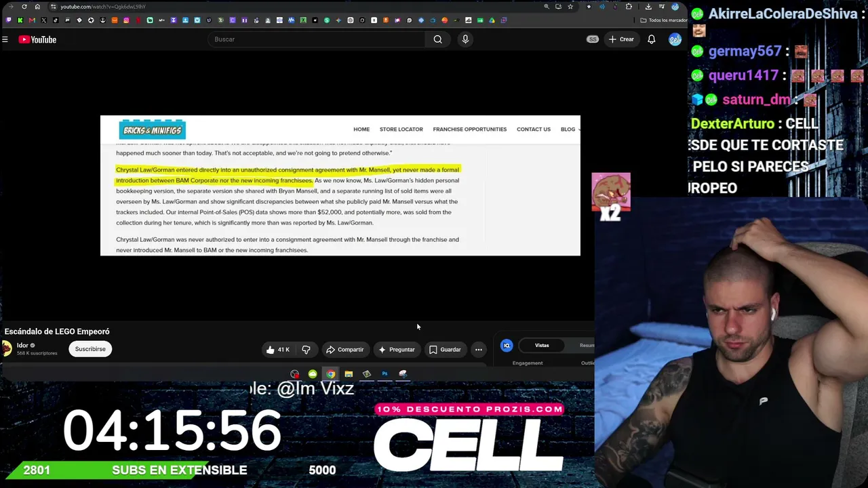This screenshot has width=868, height=488.
Task: Click the 568 K suscriptores count
Action: [37, 354]
